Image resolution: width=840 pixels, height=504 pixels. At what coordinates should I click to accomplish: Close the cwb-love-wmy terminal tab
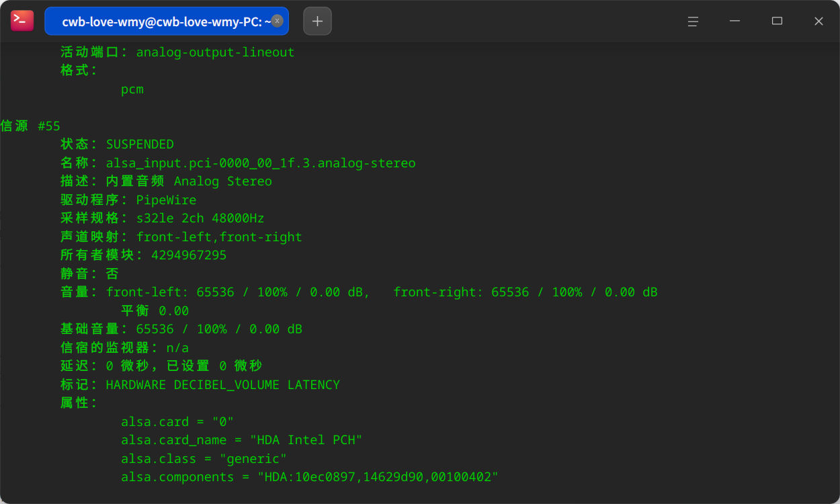tap(277, 21)
